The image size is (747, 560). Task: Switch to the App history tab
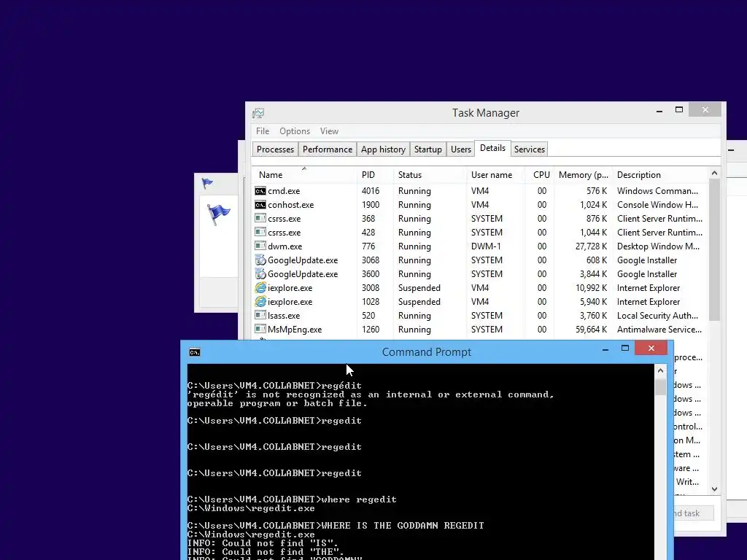coord(383,149)
